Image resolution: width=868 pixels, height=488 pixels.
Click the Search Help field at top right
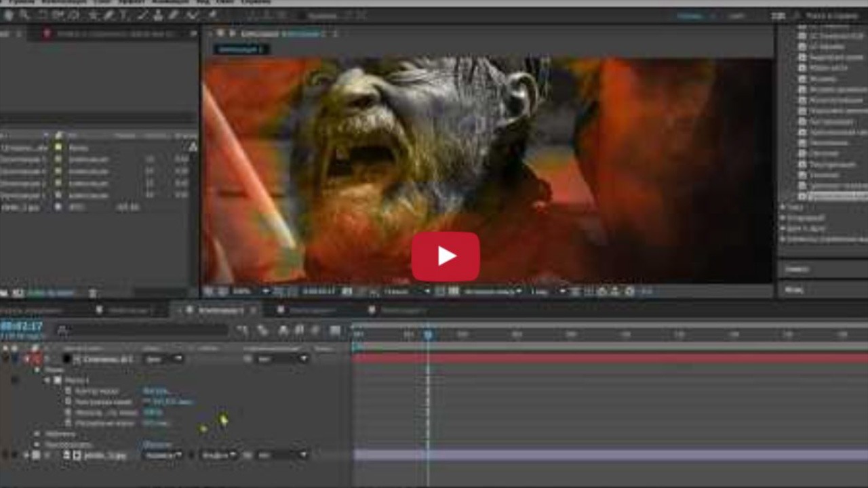click(x=833, y=15)
